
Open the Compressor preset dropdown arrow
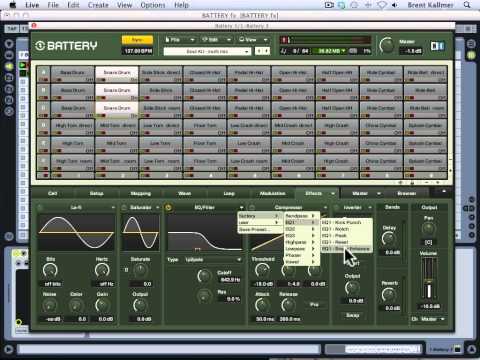325,208
